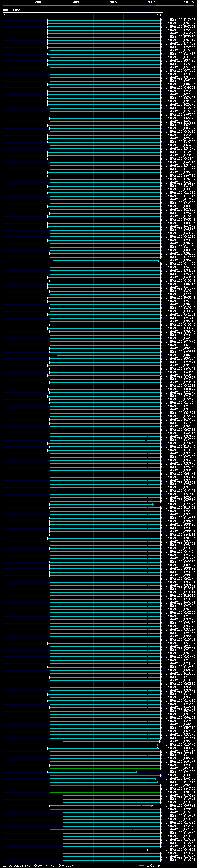Select the UniRef100_P18566 hit label

[x=180, y=673]
